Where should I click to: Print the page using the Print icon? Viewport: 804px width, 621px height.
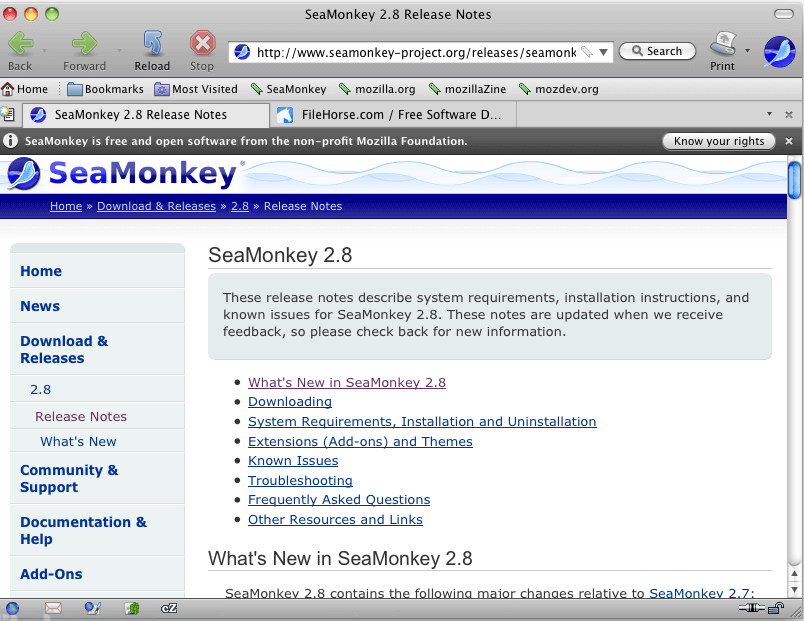coord(722,45)
